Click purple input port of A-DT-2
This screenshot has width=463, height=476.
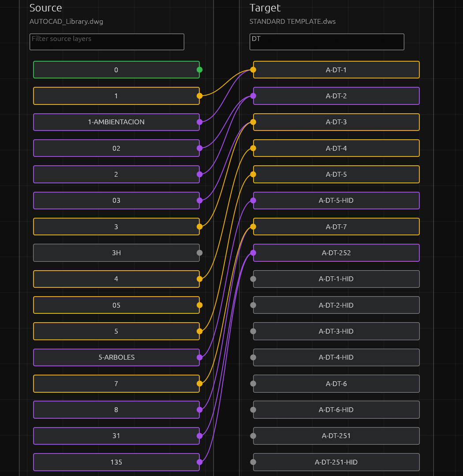[x=253, y=96]
